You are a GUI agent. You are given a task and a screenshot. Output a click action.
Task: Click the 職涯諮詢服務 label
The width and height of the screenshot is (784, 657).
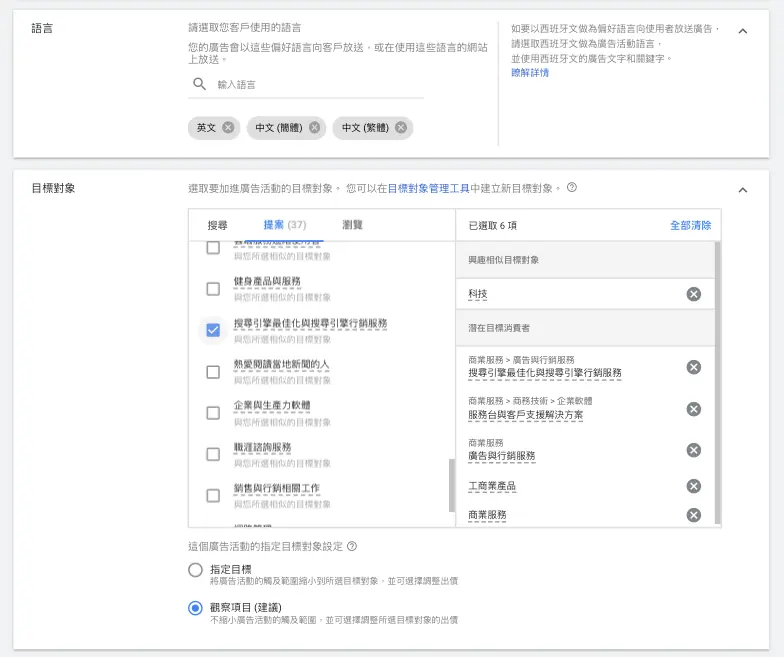(262, 448)
